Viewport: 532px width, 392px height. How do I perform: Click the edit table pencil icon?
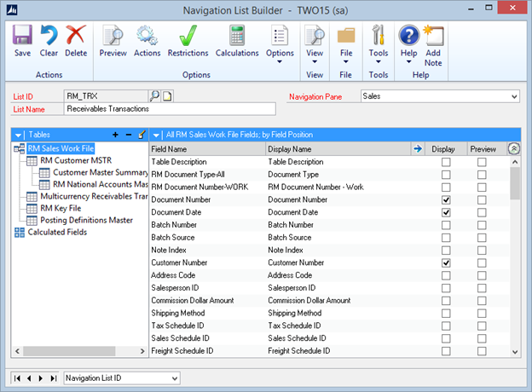pos(142,135)
